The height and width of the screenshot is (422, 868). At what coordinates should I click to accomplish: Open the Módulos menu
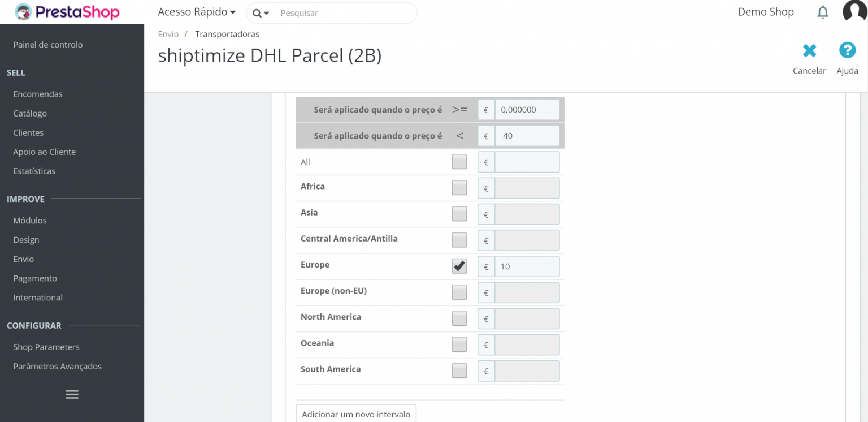(x=30, y=221)
